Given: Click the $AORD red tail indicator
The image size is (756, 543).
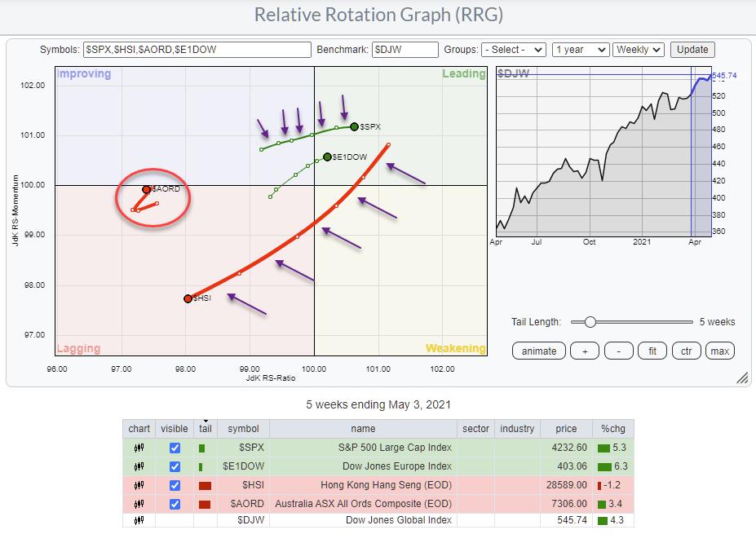Looking at the screenshot, I should pos(205,505).
